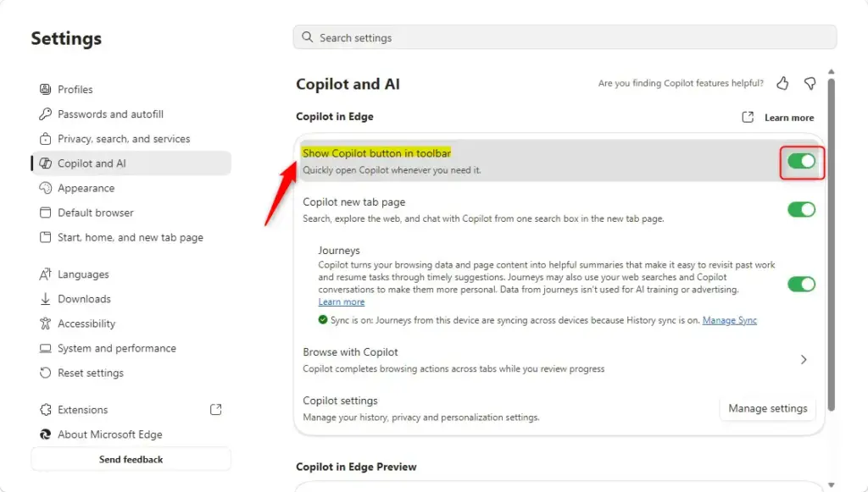
Task: Open Downloads settings
Action: [x=131, y=299]
